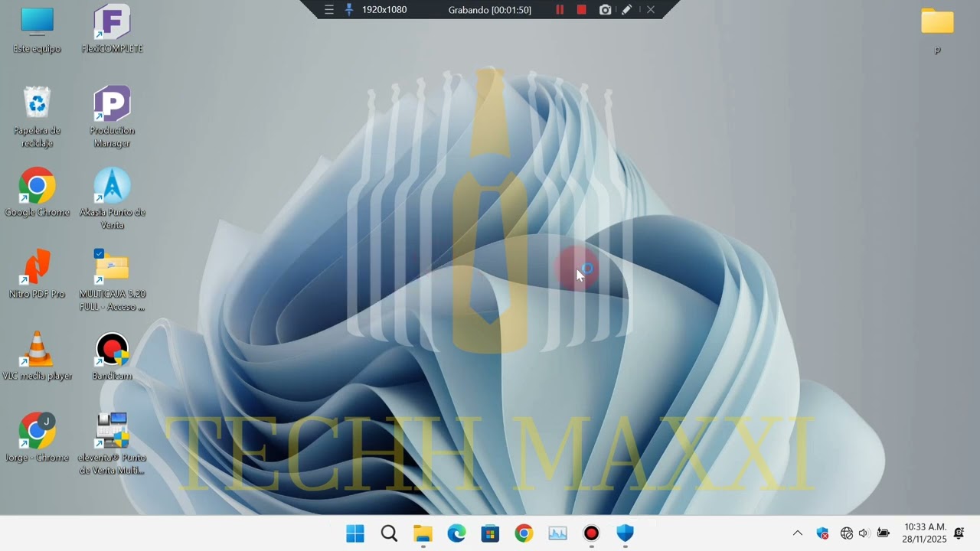
Task: Open clock and date 10:33 A.M.
Action: tap(925, 533)
